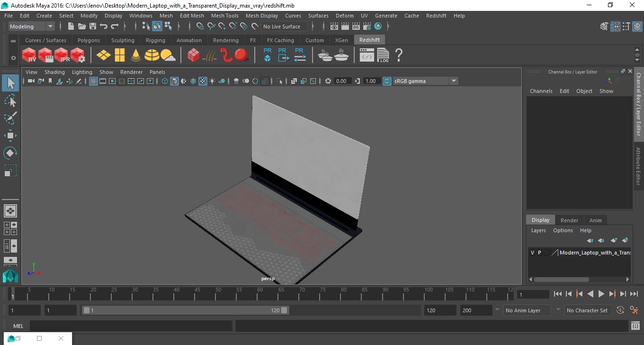Click the right bake pie icon
The image size is (644, 345).
341,55
